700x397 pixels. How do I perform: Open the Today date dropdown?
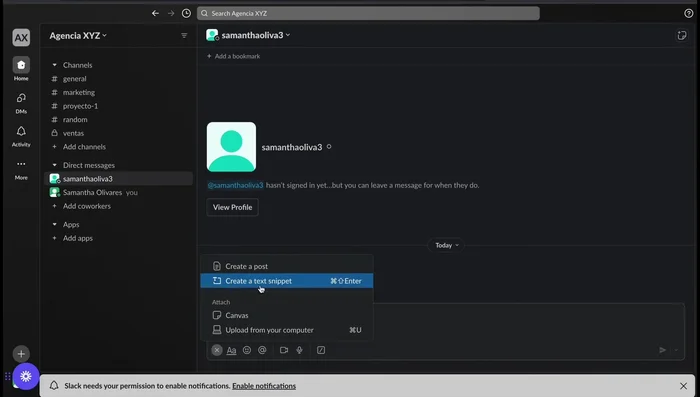pyautogui.click(x=446, y=245)
